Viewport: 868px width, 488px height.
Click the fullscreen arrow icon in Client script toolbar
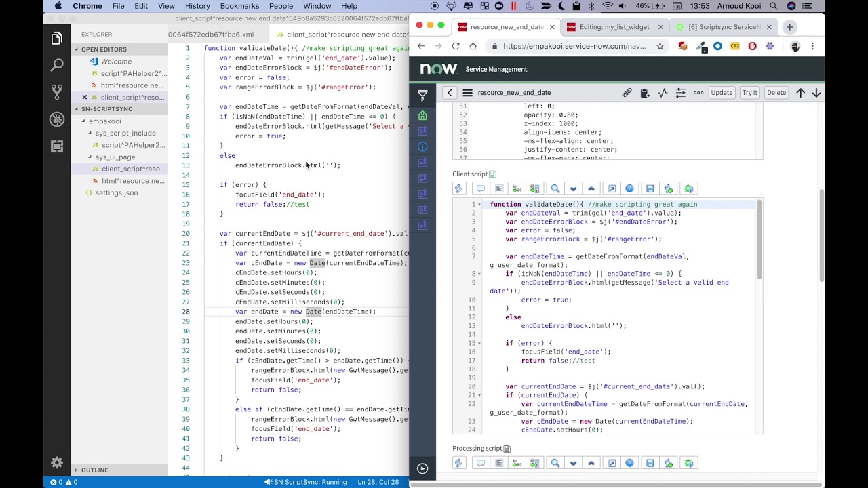[612, 188]
